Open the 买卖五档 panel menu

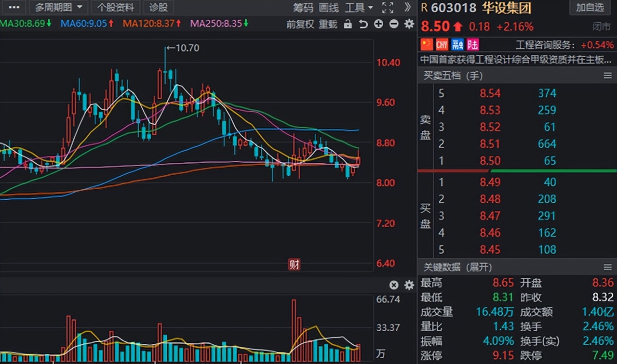pyautogui.click(x=607, y=76)
